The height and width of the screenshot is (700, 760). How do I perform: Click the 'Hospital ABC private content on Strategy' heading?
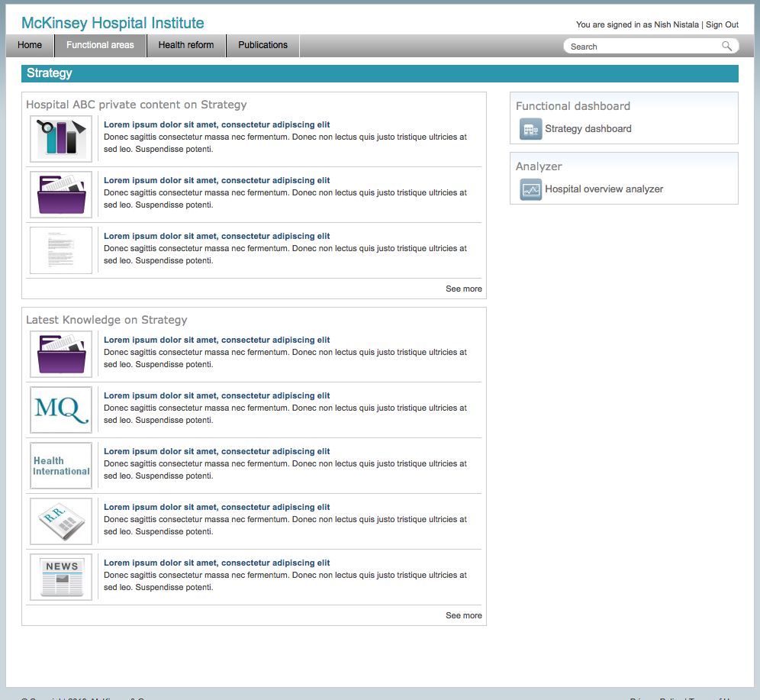(x=136, y=105)
